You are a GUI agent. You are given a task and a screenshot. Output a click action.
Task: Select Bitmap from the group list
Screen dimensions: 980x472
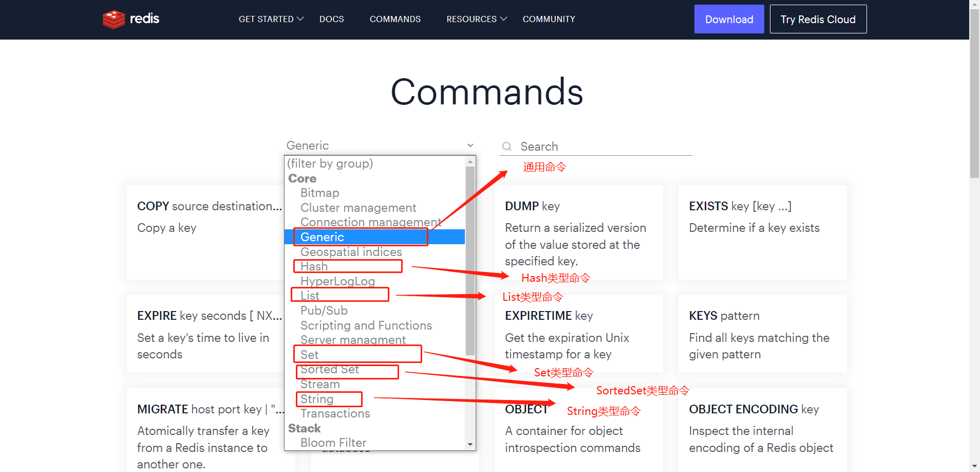coord(375,193)
